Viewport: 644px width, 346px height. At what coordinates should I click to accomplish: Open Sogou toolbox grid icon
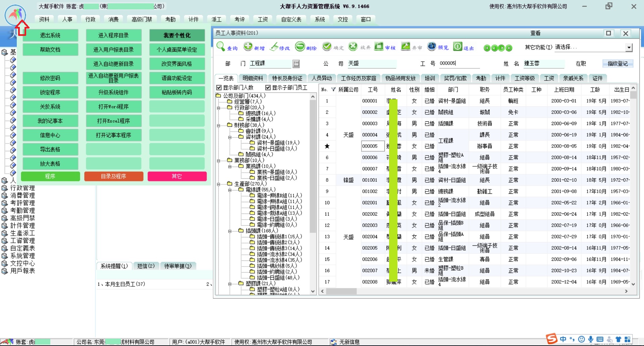click(627, 339)
